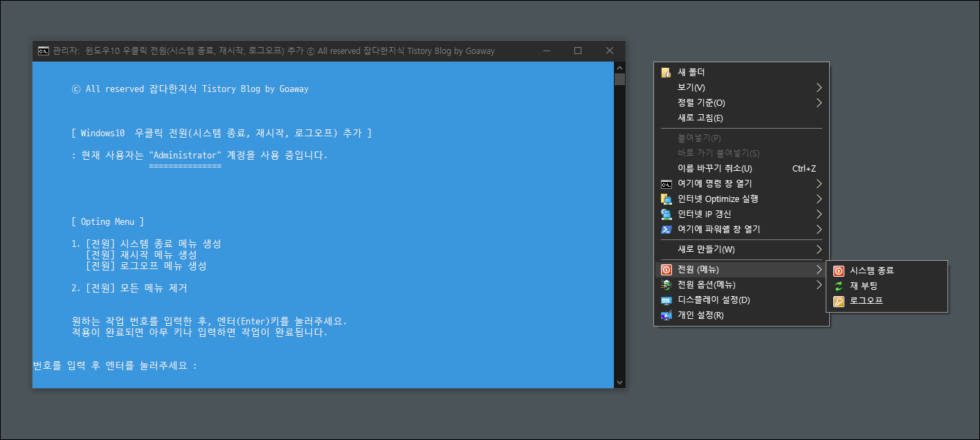Click the console scrollbar up arrow

[619, 68]
